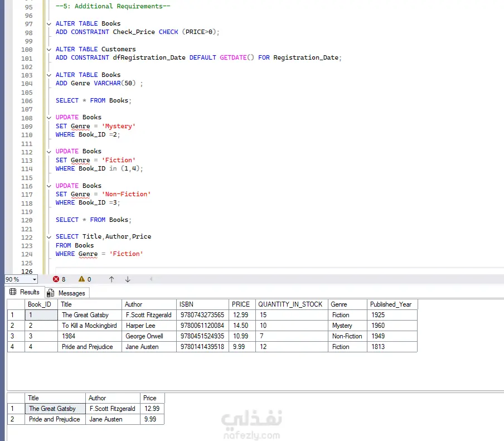Collapse the ALTER TABLE Books block at line 97
This screenshot has width=504, height=441.
pos(49,24)
